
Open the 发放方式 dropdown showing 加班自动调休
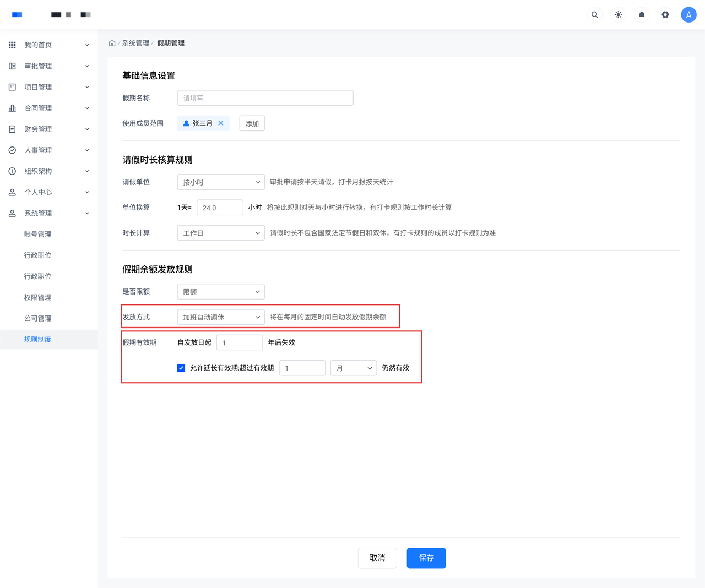click(221, 317)
